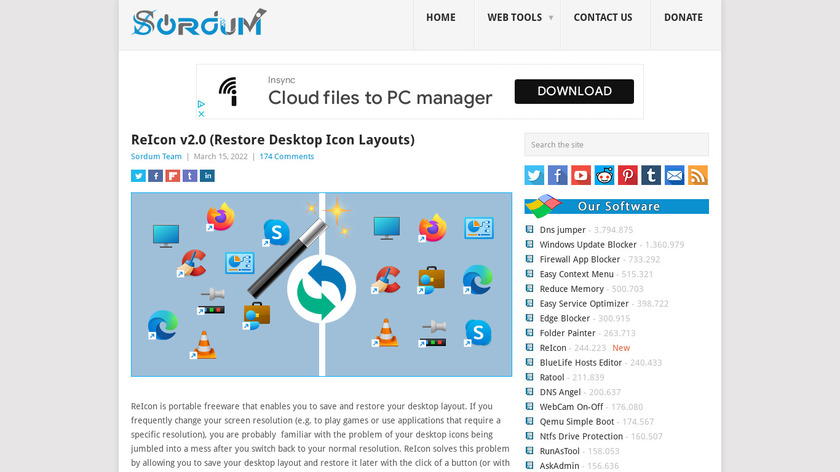Open Sordum Pinterest icon in sidebar
The height and width of the screenshot is (472, 840).
click(628, 175)
